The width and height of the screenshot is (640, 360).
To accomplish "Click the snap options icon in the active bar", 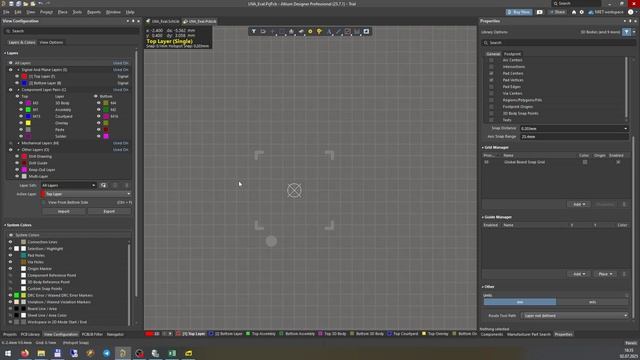I will (x=263, y=31).
